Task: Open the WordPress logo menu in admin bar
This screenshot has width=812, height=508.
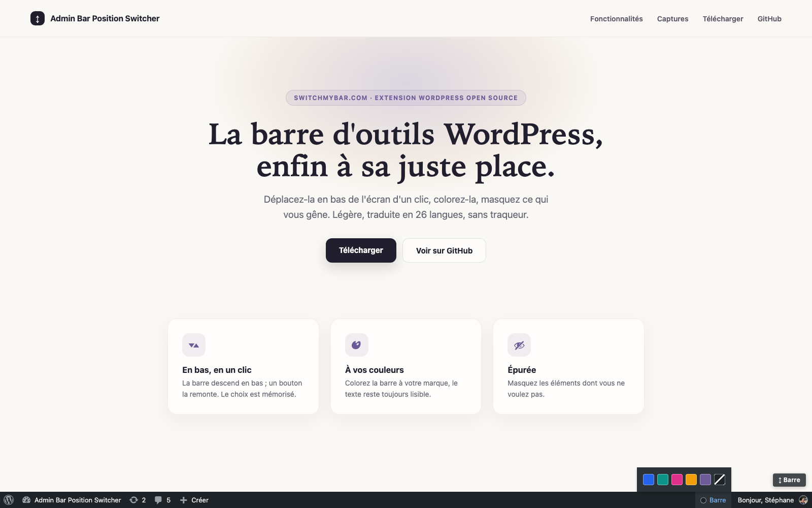Action: [x=9, y=500]
